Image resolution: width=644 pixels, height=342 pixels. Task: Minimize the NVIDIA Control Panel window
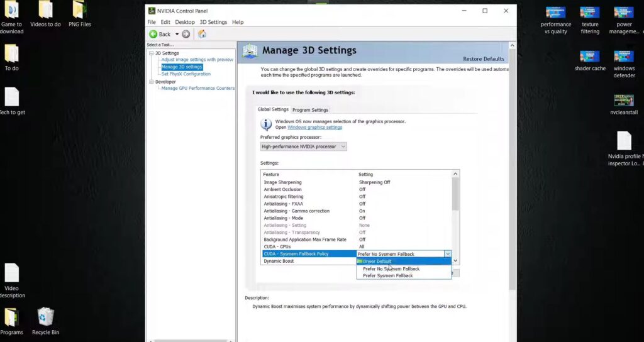tap(464, 11)
